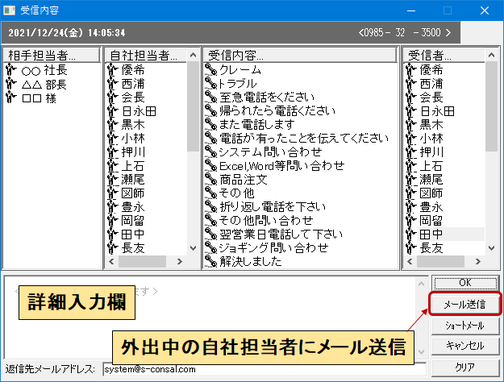Click person icon next to 田中 in 受信者 list
Viewport: 504px width, 382px height.
411,234
